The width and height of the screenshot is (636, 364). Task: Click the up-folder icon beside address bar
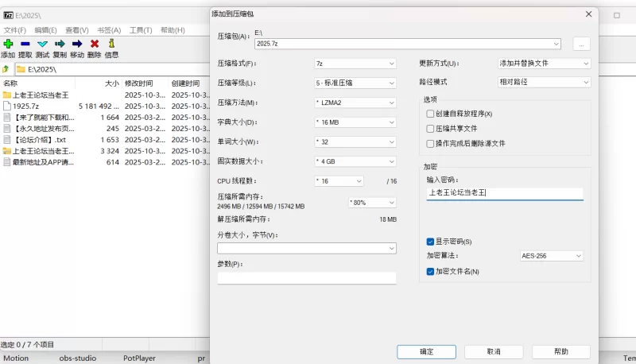(x=6, y=69)
